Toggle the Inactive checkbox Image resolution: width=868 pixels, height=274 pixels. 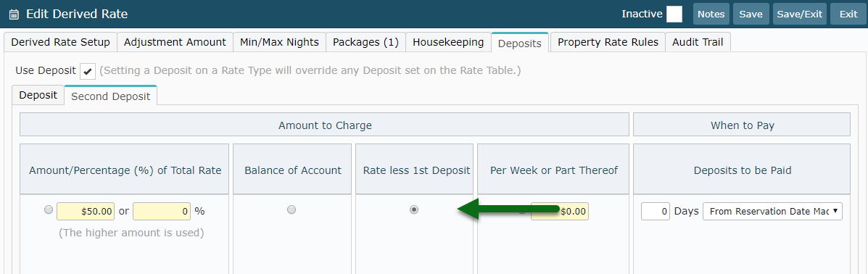coord(674,14)
